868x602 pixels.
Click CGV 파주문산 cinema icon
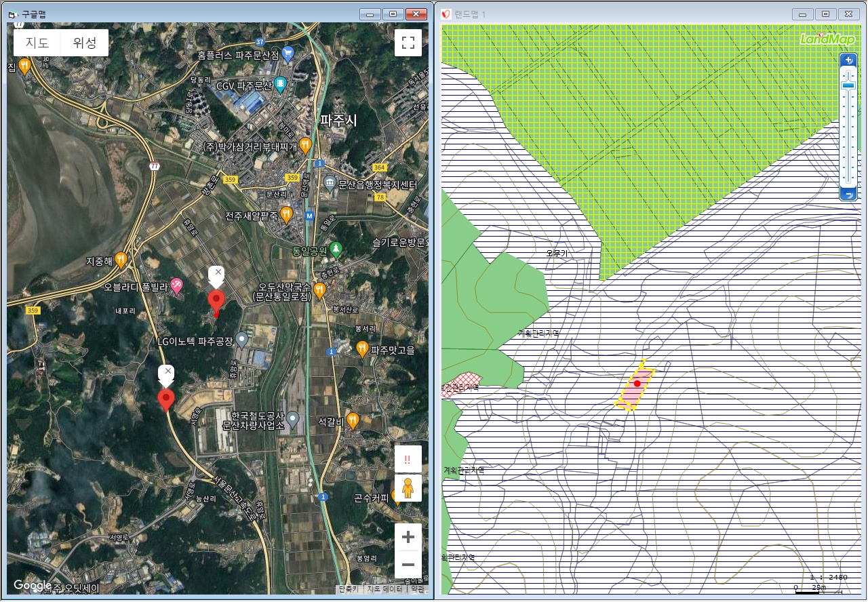(x=280, y=84)
